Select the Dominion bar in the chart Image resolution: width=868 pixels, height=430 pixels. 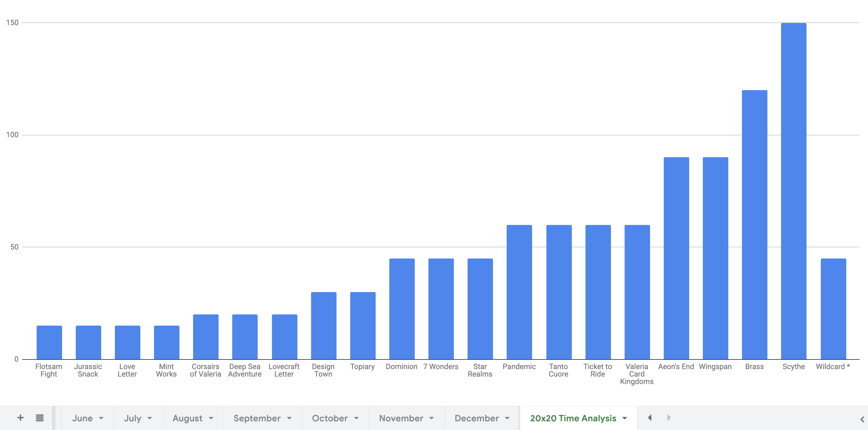402,309
